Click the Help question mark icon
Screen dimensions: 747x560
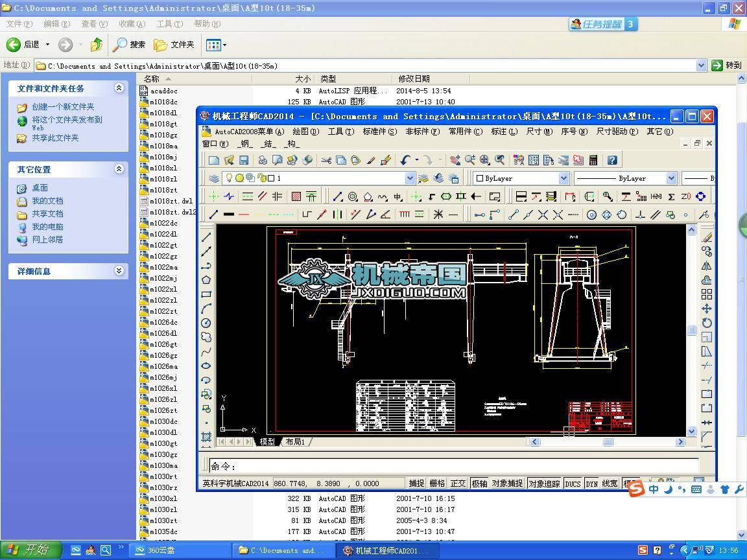612,160
